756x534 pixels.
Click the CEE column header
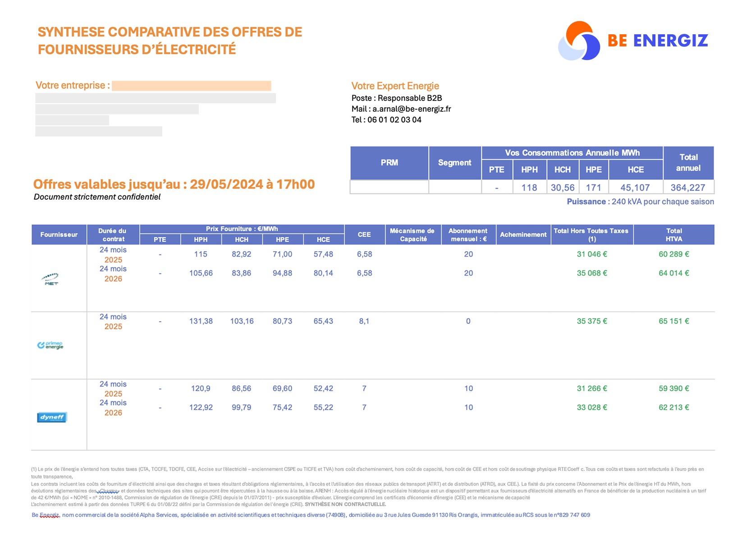[364, 235]
